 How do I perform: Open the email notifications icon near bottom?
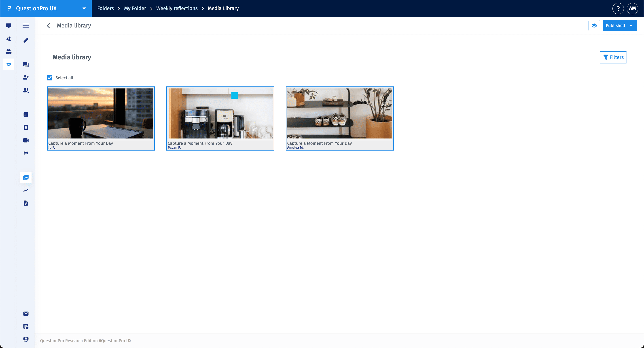(26, 314)
